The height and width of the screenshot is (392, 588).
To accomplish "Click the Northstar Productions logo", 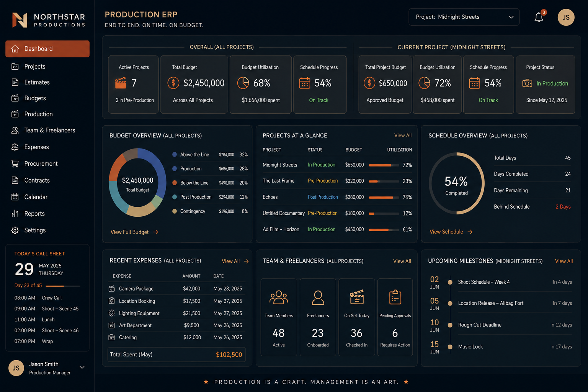I will 49,20.
